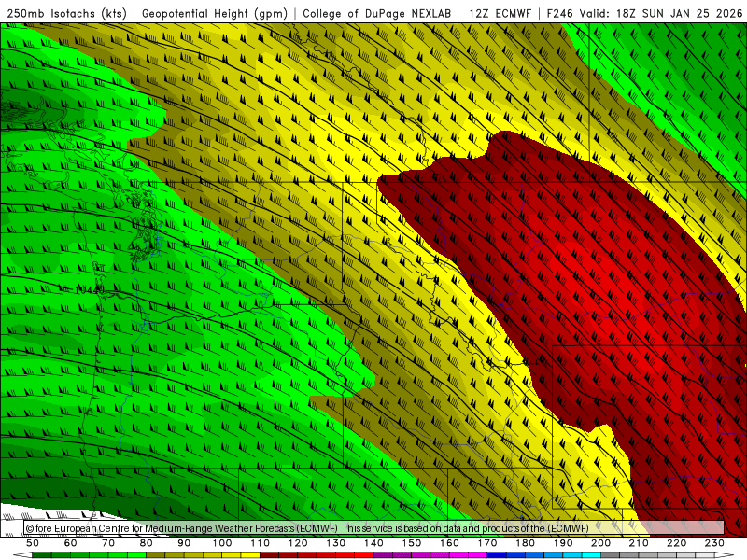Click the "Geopotential Height (gpm)" title text
747x560 pixels.
coord(215,14)
